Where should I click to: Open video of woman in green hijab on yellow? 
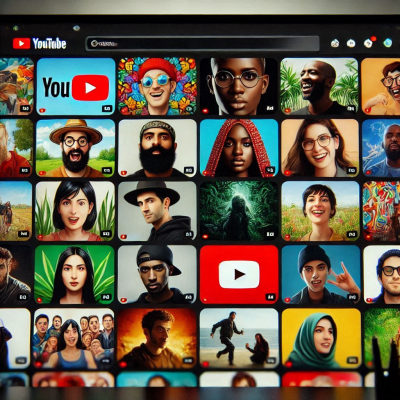click(x=321, y=338)
